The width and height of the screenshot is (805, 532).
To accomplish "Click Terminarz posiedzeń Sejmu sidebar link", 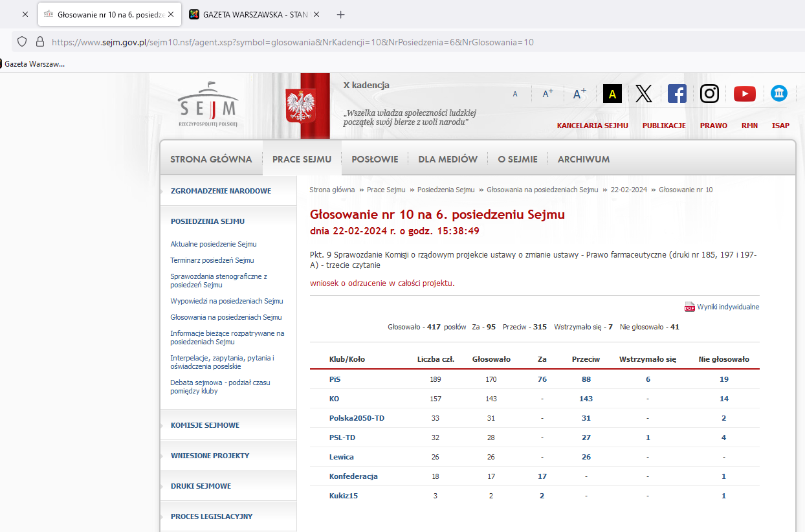I will point(212,260).
